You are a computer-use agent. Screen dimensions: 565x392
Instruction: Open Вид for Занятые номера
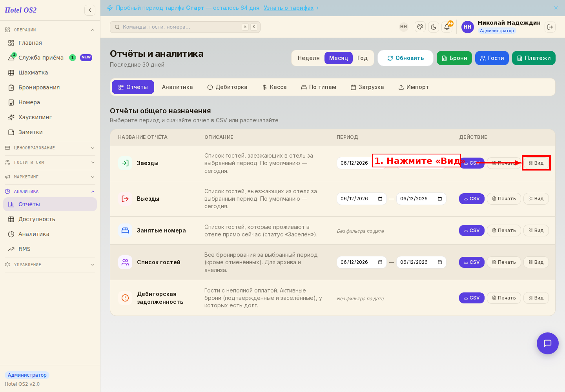pos(536,230)
